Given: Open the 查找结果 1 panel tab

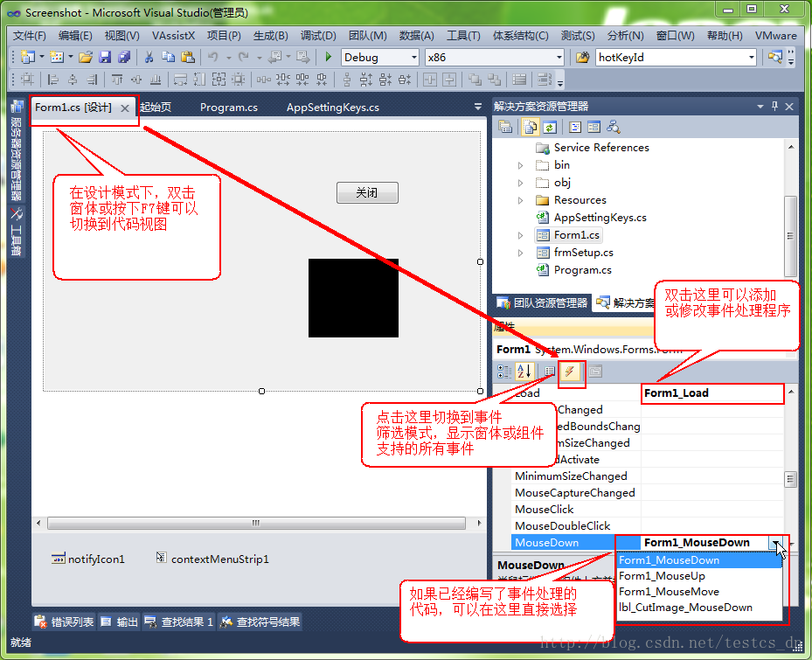Looking at the screenshot, I should pos(178,622).
